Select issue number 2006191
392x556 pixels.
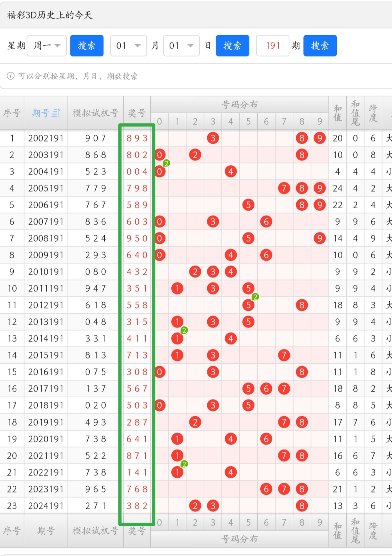pos(46,205)
